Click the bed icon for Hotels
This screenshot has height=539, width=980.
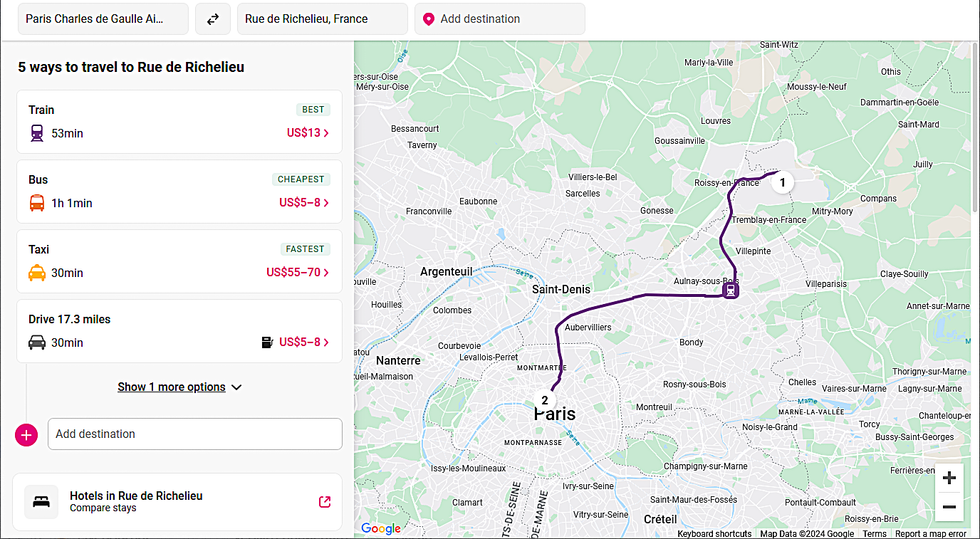pyautogui.click(x=41, y=502)
